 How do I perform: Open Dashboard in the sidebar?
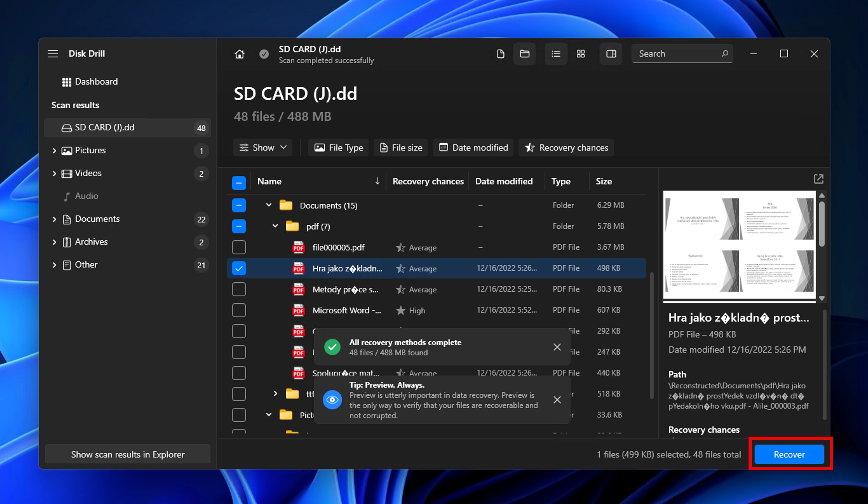point(96,82)
